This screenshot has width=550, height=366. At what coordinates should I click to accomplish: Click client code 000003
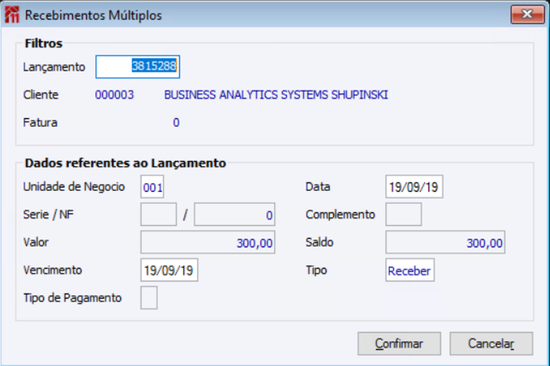[x=114, y=95]
